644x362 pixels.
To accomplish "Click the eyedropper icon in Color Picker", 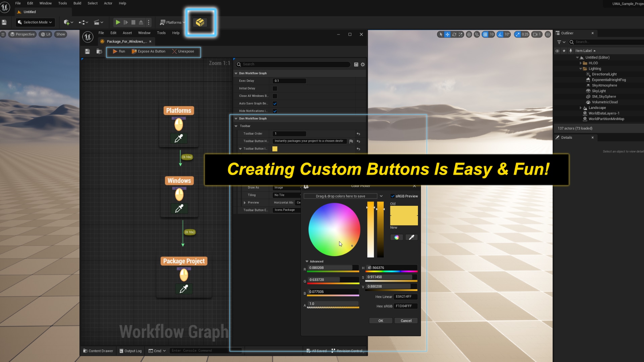I will tap(412, 237).
